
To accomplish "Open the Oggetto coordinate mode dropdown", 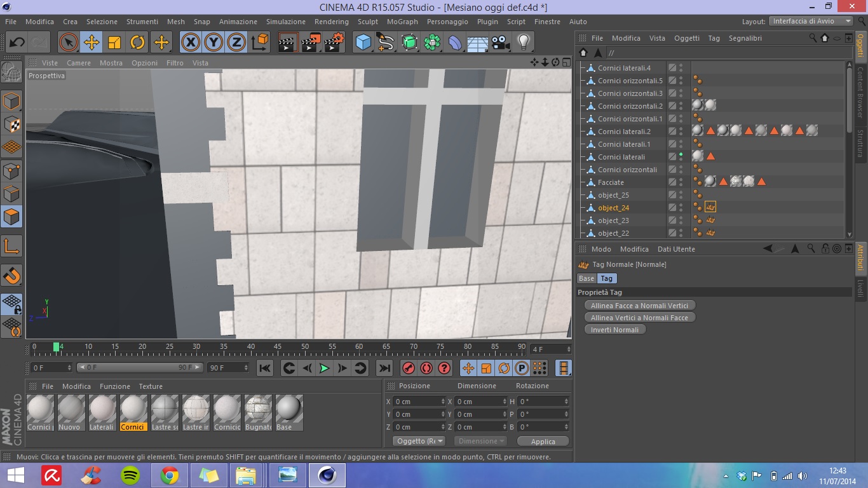I will (x=419, y=441).
